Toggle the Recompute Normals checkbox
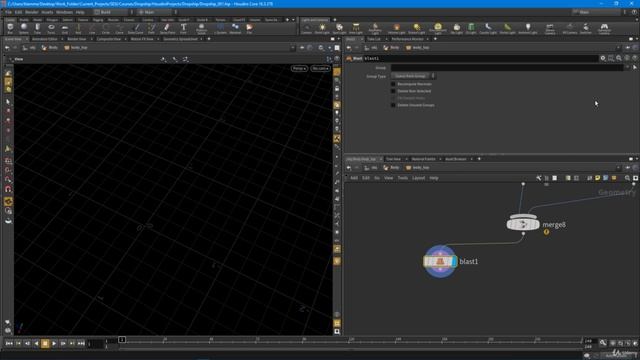 pos(393,84)
